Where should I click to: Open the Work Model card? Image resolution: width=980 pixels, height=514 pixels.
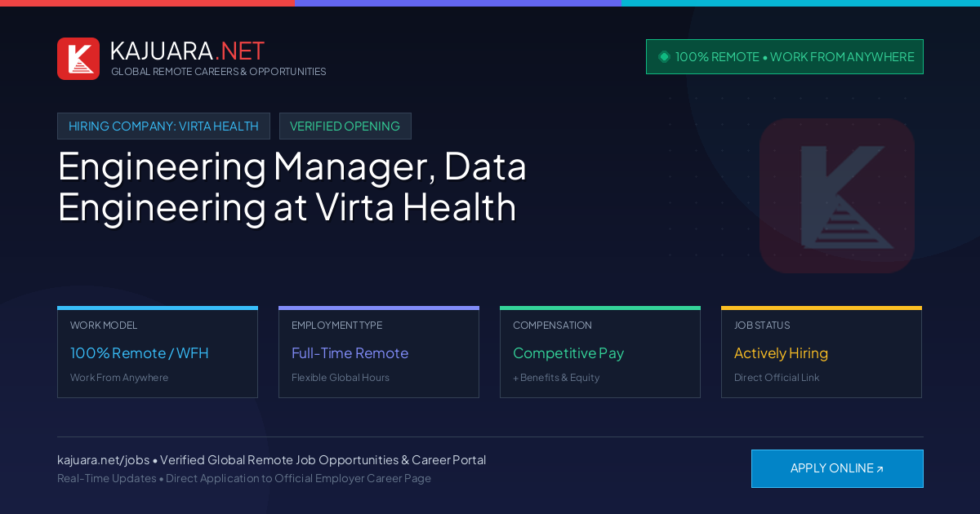click(158, 352)
